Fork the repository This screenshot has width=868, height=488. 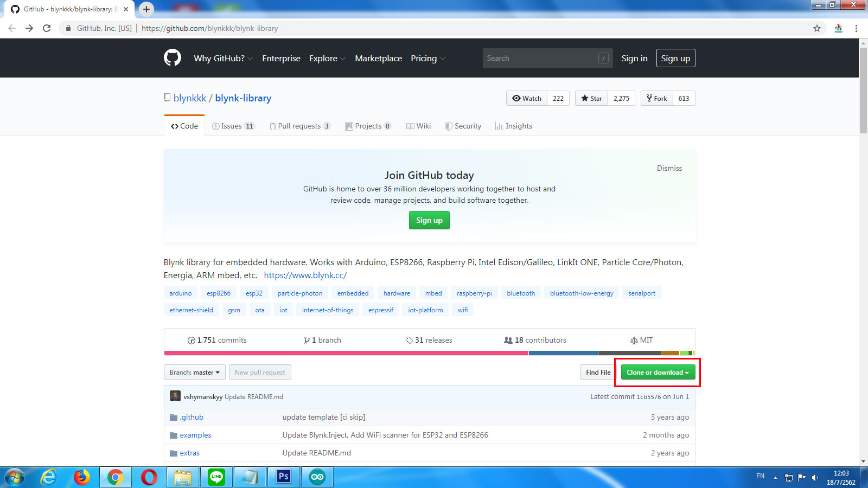[x=656, y=98]
